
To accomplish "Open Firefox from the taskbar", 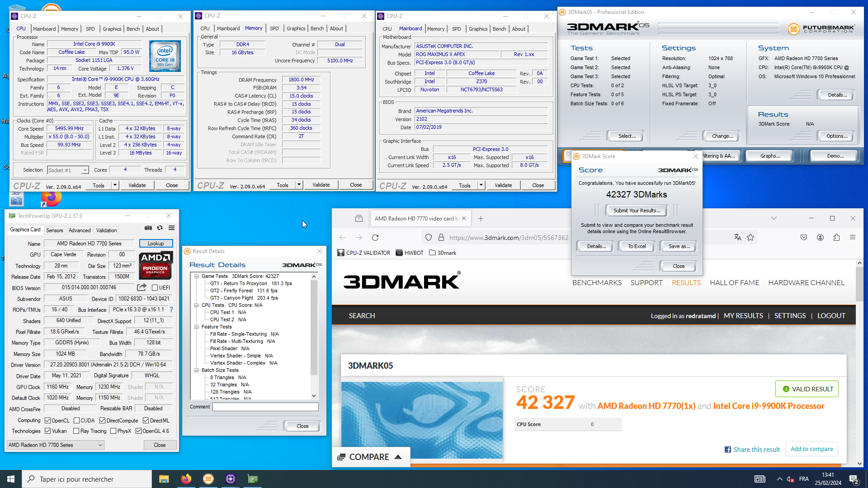I will [186, 479].
